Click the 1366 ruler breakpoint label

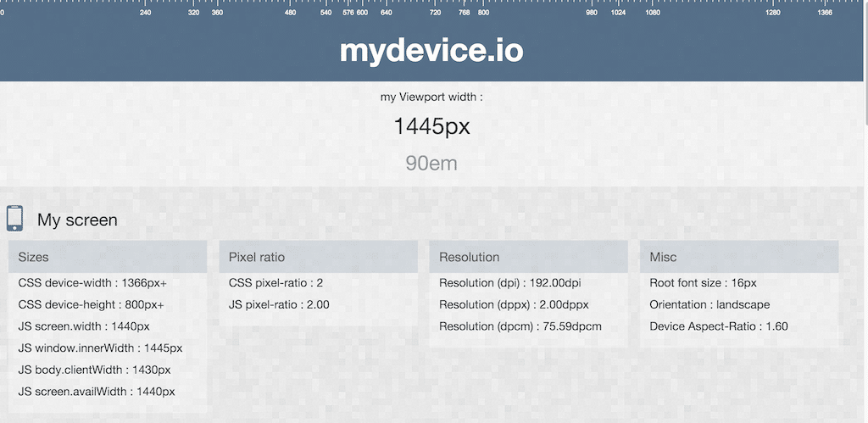pyautogui.click(x=825, y=13)
